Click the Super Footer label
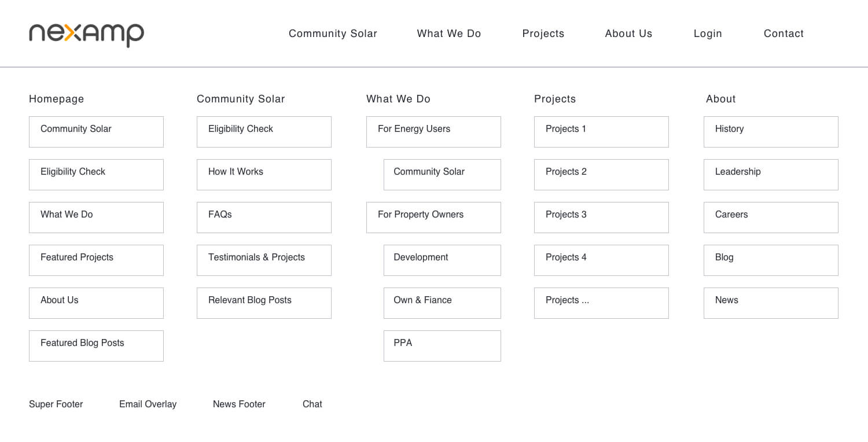 (x=56, y=404)
